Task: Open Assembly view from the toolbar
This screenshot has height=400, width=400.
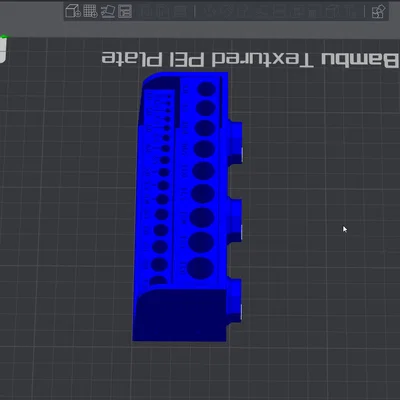Action: pos(378,12)
